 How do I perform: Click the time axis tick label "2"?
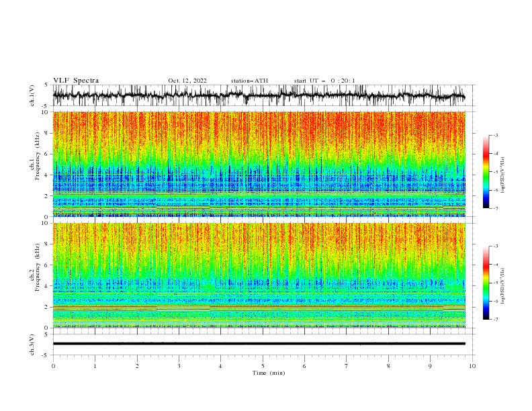pyautogui.click(x=137, y=366)
